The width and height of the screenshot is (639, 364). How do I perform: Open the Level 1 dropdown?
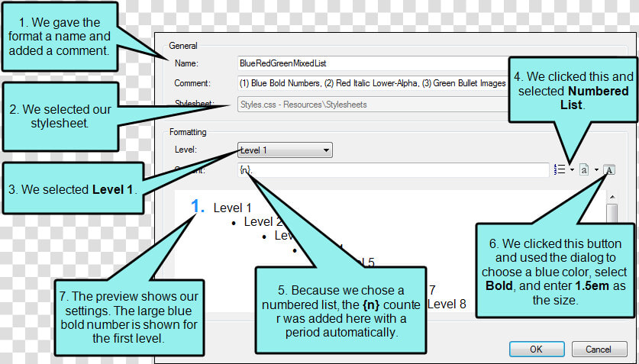click(285, 150)
